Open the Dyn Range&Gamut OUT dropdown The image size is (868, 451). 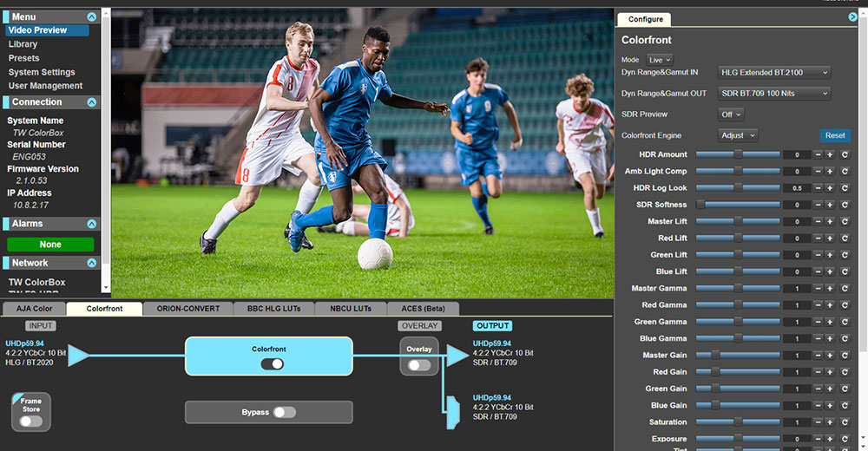tap(774, 94)
